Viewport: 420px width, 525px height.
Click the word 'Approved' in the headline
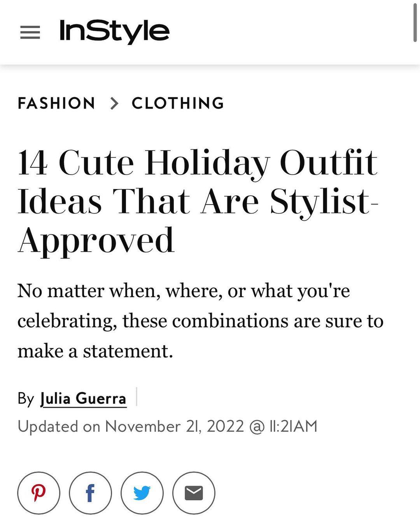click(96, 241)
